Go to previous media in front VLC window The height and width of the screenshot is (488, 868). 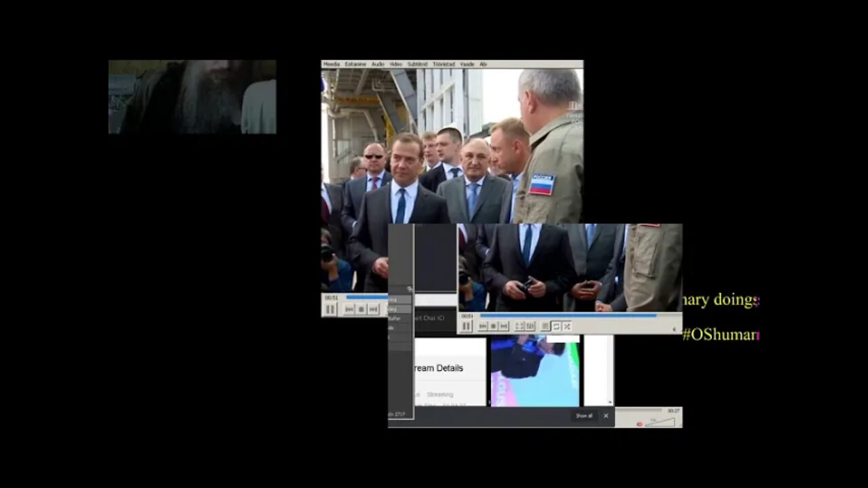click(483, 326)
